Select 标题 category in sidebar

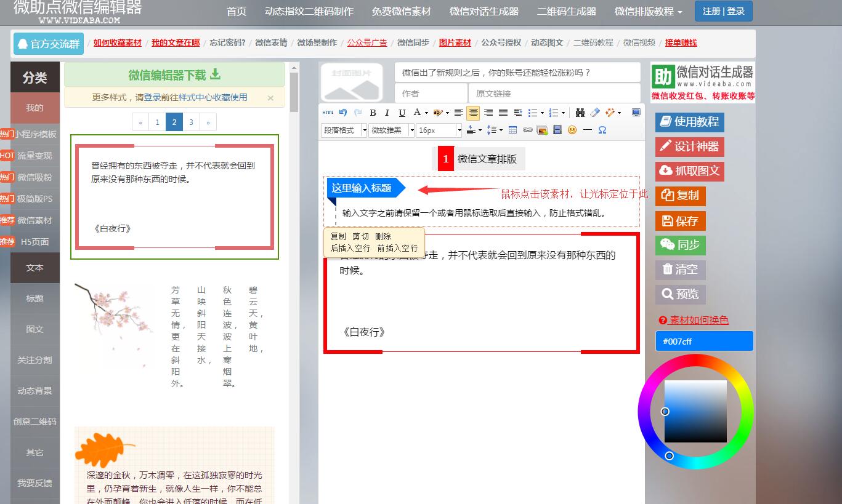[35, 298]
